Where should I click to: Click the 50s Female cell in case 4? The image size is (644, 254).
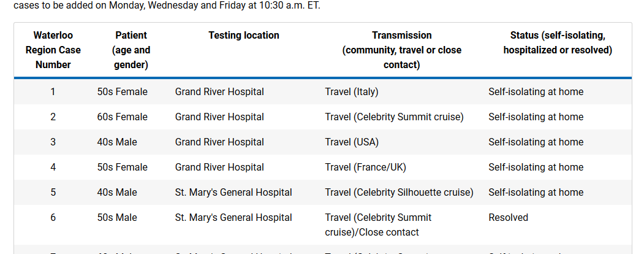(123, 167)
